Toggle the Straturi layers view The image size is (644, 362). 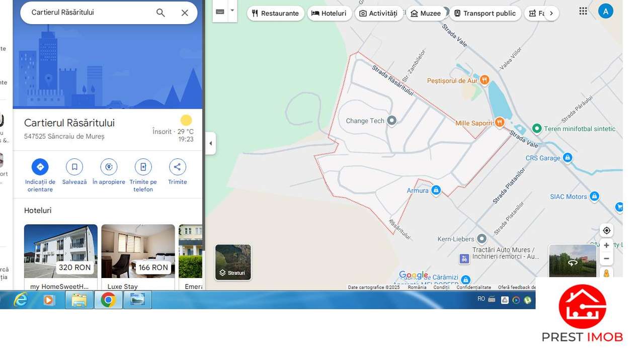tap(233, 262)
